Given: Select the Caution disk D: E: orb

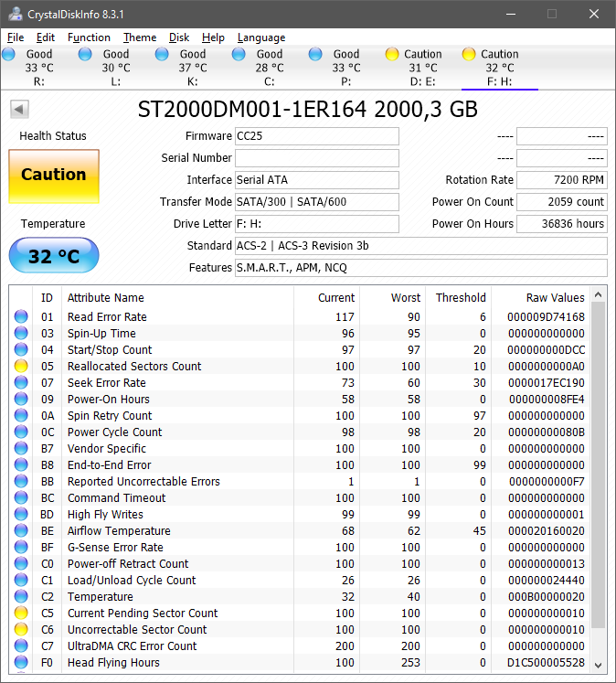Looking at the screenshot, I should [392, 54].
